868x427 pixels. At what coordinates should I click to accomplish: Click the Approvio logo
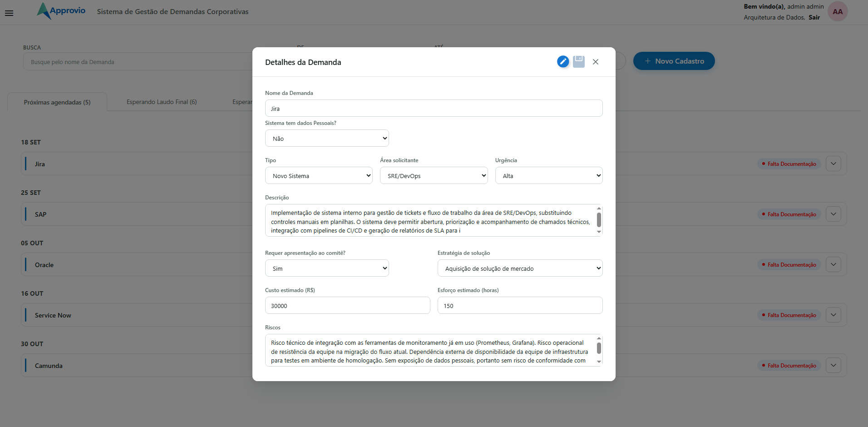coord(61,11)
